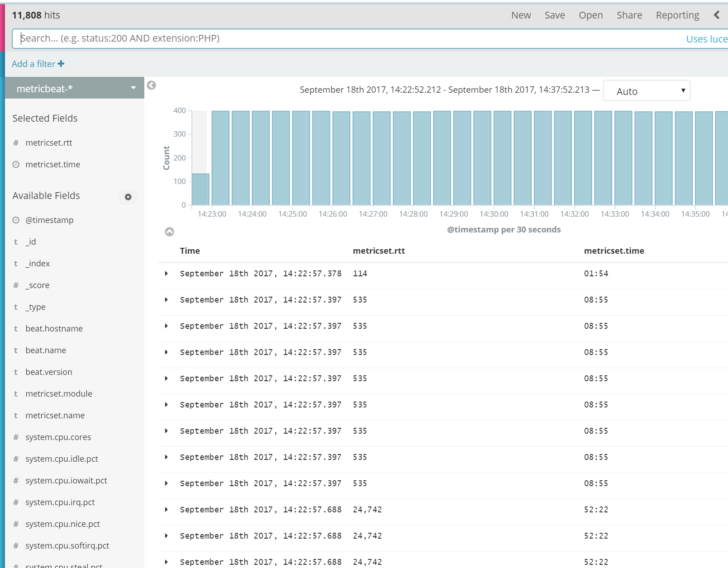
Task: Open Available Fields settings gear
Action: (x=128, y=197)
